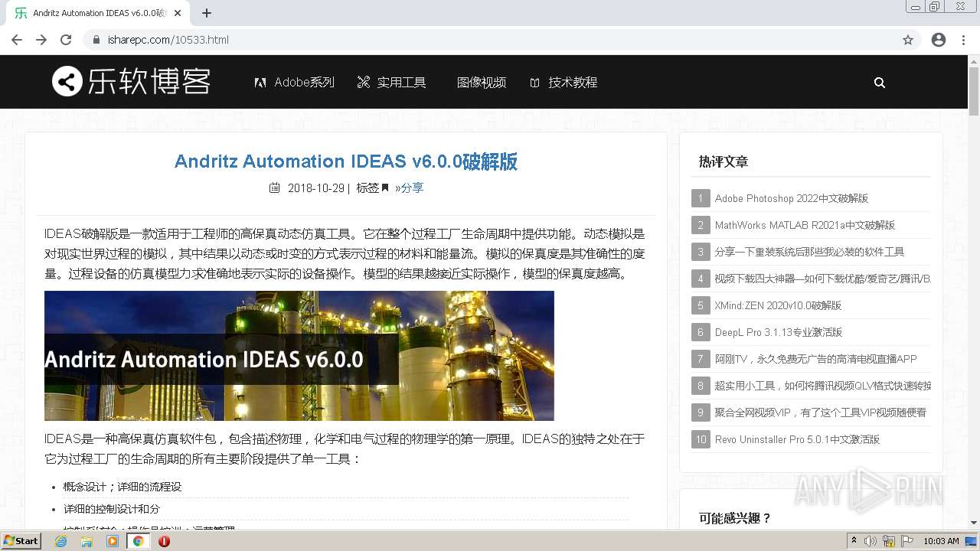This screenshot has width=980, height=551.
Task: Open 腾讯视频QLV格式 converter article
Action: coord(822,386)
